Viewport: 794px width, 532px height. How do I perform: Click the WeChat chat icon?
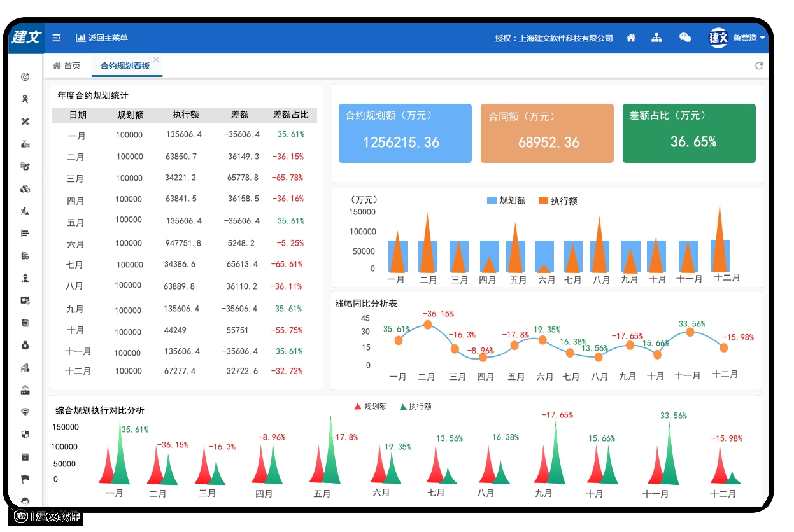(x=685, y=38)
